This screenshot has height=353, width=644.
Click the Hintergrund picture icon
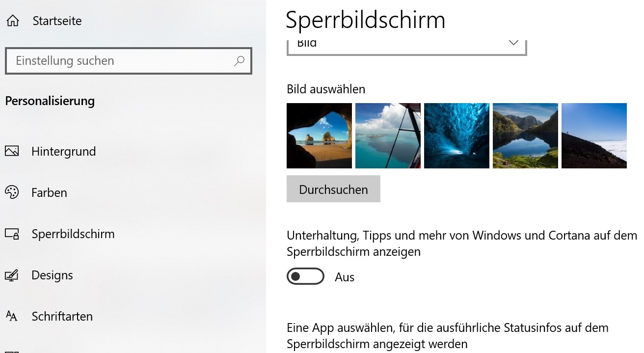[x=12, y=151]
